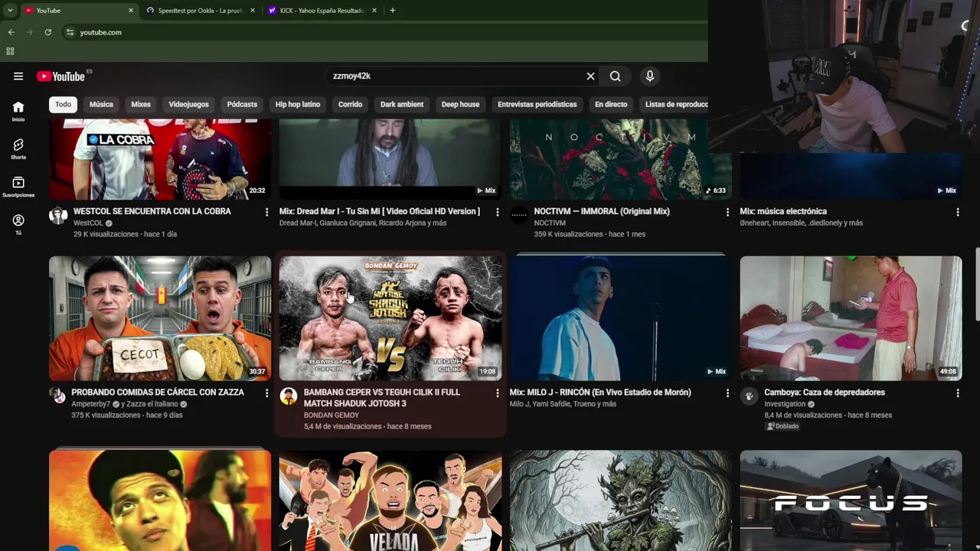Open the PROBANDO COMIDAS DE CÁRCEL thumbnail
The width and height of the screenshot is (980, 551).
(160, 318)
